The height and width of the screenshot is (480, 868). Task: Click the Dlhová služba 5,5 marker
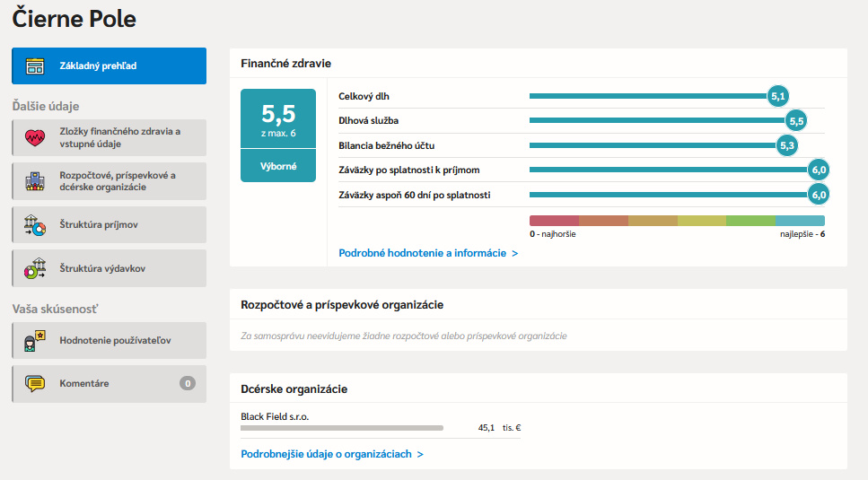click(796, 120)
